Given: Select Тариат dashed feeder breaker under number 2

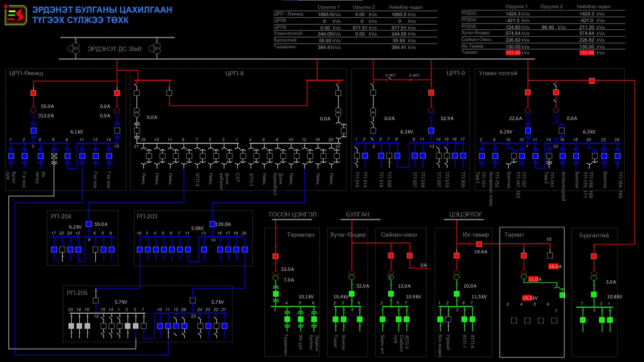Looking at the screenshot, I should tap(514, 321).
